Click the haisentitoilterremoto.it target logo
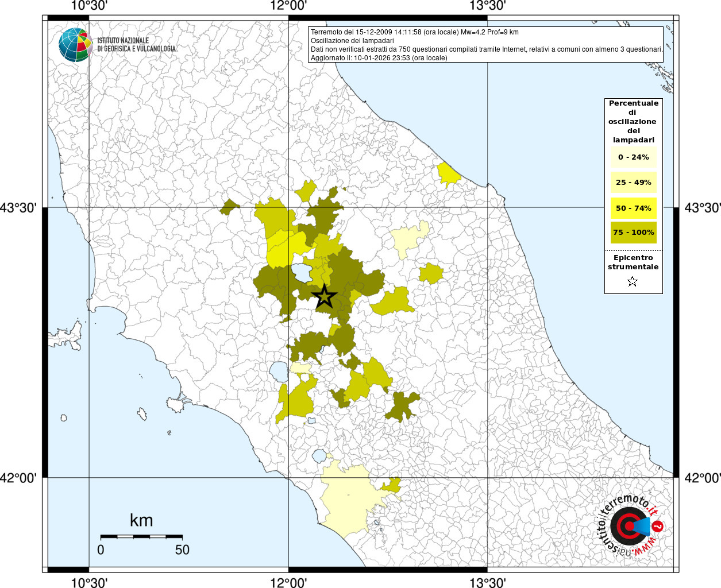The height and width of the screenshot is (588, 721). (x=630, y=525)
